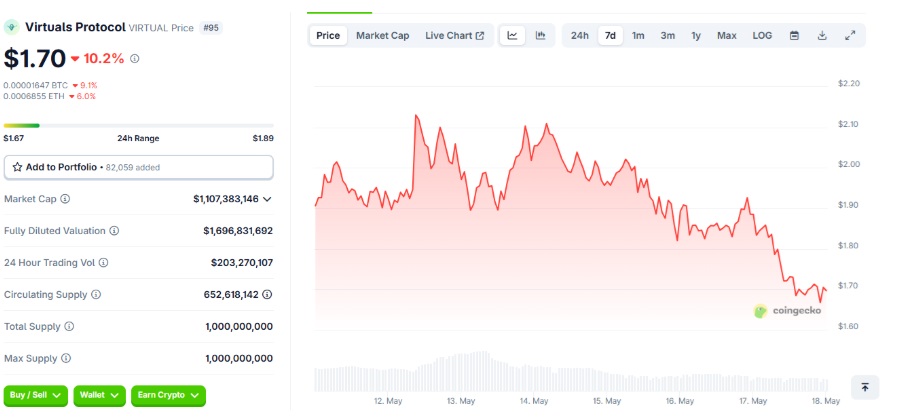Image resolution: width=900 pixels, height=418 pixels.
Task: Open the Earn Crypto dropdown
Action: click(x=168, y=396)
